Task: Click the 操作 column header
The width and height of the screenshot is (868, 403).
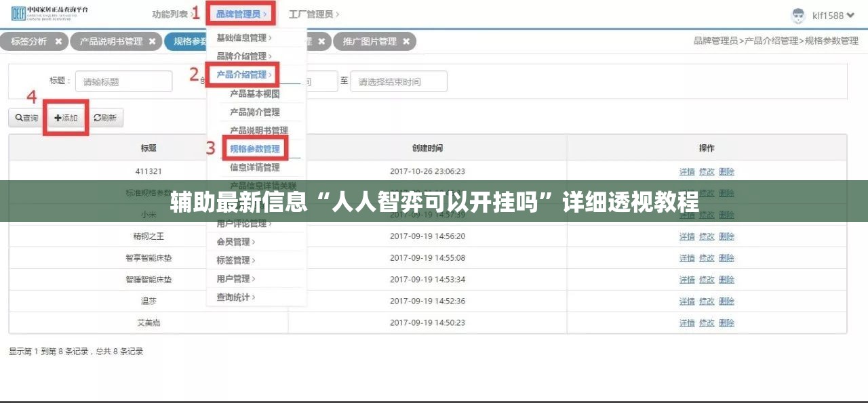Action: click(x=707, y=148)
